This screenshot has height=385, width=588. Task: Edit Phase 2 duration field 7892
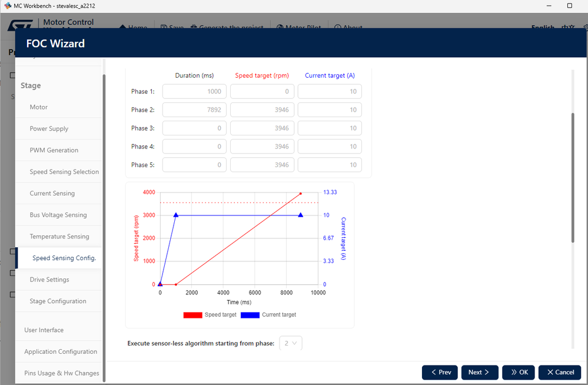[194, 110]
